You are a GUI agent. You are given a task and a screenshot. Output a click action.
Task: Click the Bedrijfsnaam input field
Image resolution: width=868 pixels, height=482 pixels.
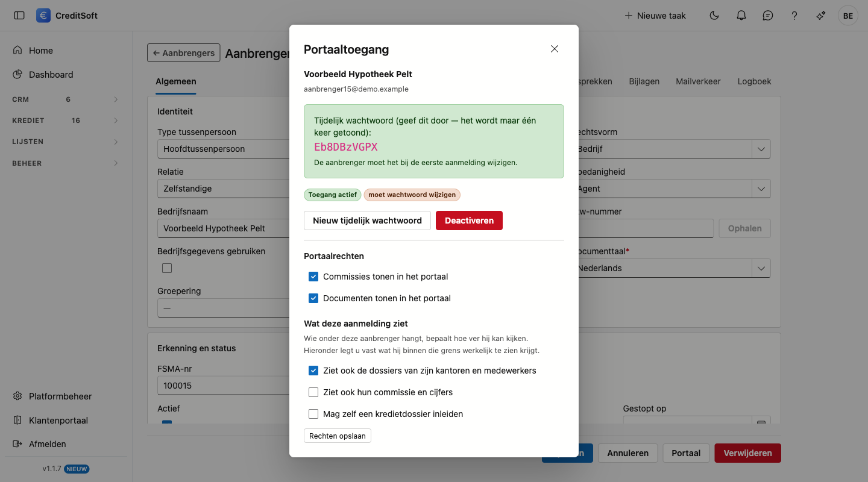pos(224,228)
